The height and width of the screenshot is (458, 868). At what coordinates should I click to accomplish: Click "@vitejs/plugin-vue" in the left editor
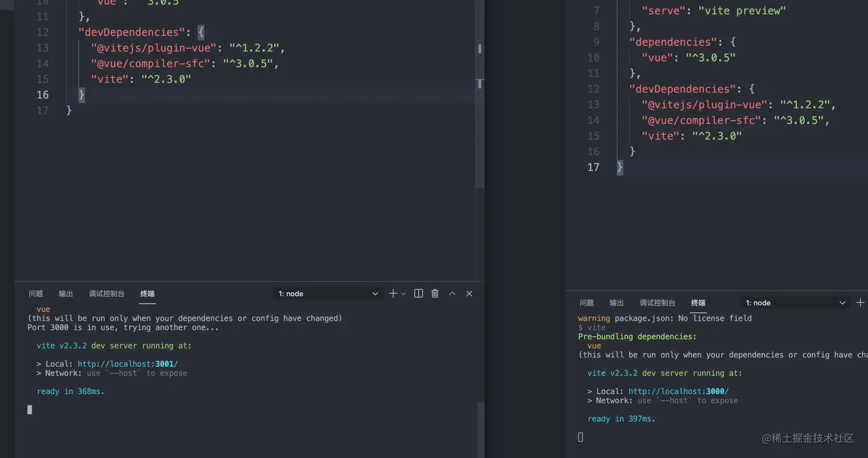(x=154, y=48)
